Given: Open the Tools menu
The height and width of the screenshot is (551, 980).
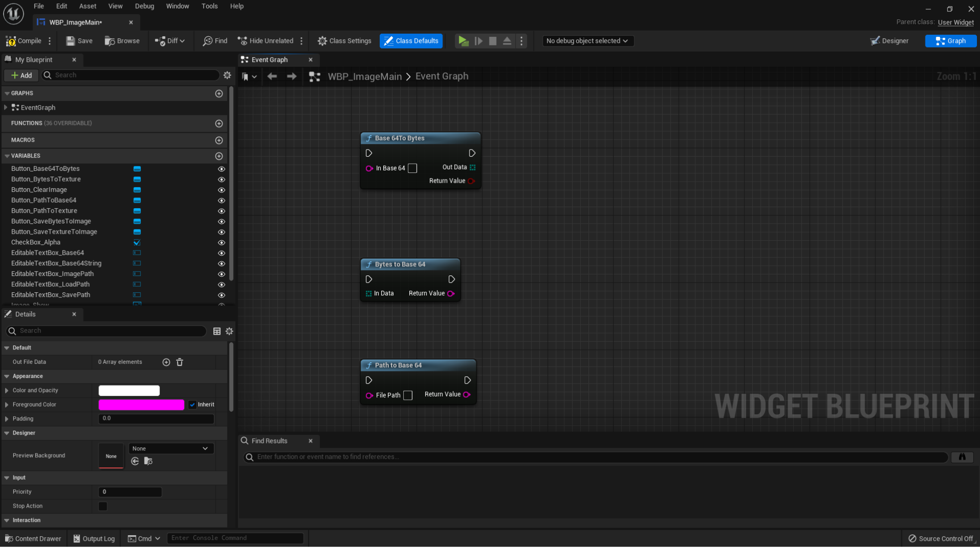Looking at the screenshot, I should click(209, 6).
